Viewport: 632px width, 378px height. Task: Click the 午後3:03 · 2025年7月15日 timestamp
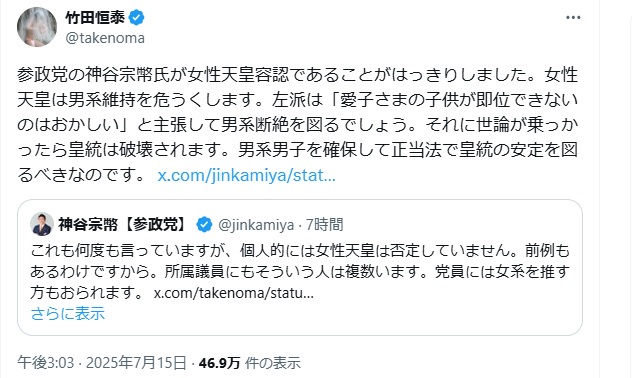pos(102,363)
